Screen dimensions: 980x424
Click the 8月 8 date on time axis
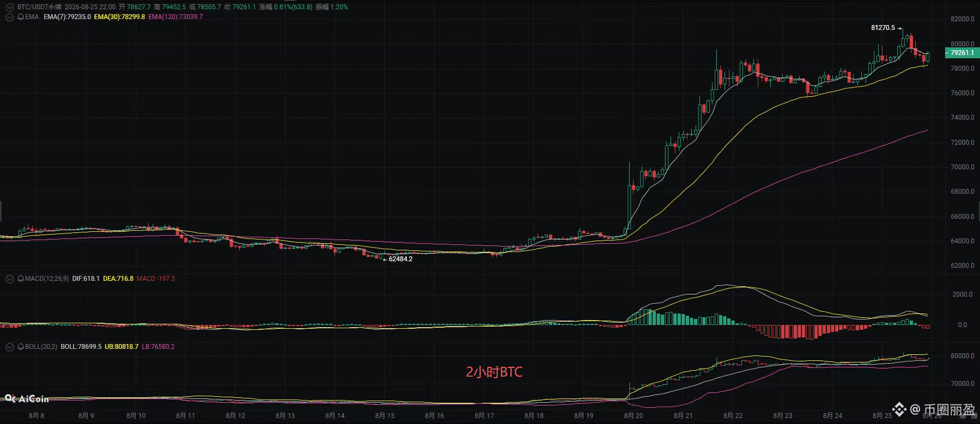(x=36, y=416)
